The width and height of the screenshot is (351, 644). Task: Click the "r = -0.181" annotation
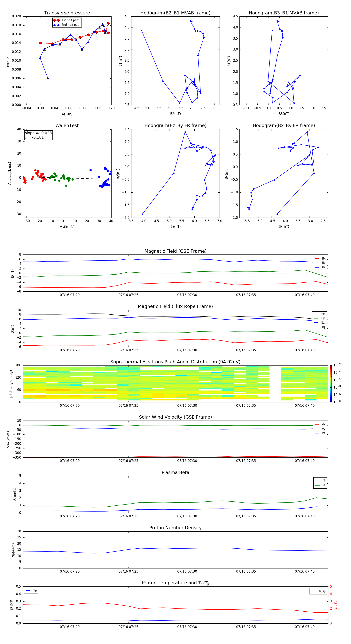35,137
